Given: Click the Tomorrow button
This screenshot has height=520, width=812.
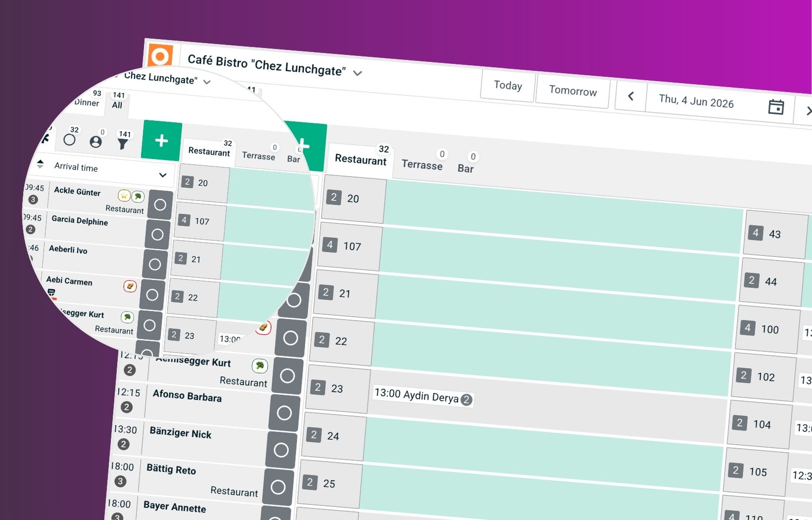Looking at the screenshot, I should [573, 91].
